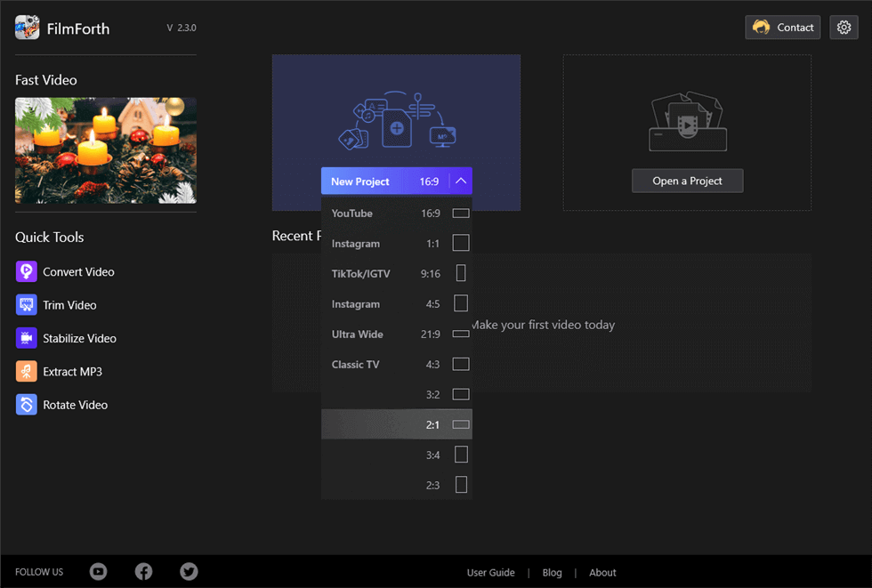Click Open a Project button
Screen dimensions: 872x588
pos(687,181)
